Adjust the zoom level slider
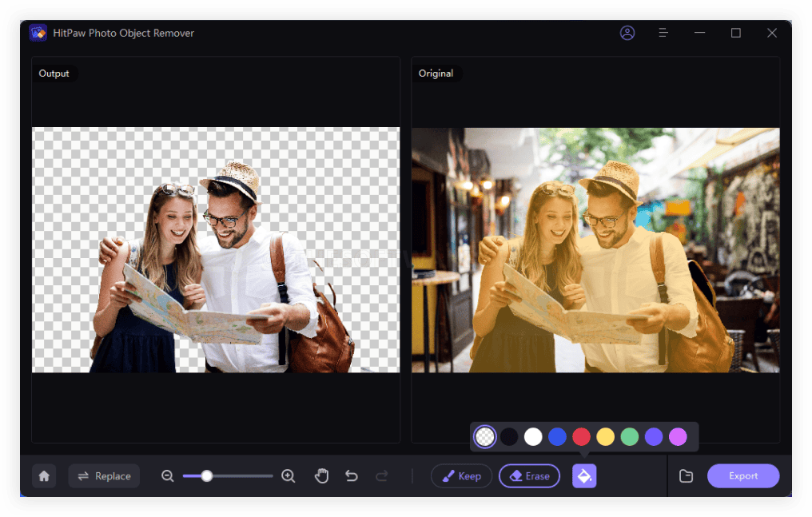 click(208, 475)
